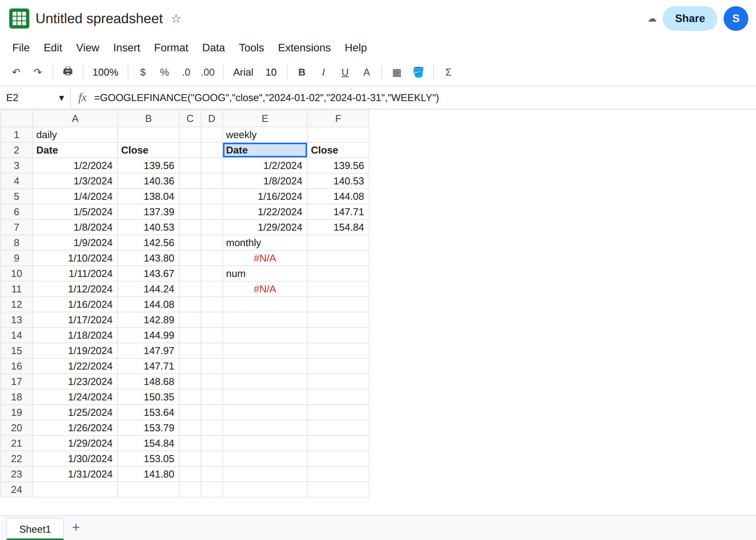Open the Arial font dropdown
This screenshot has width=756, height=540.
(243, 72)
